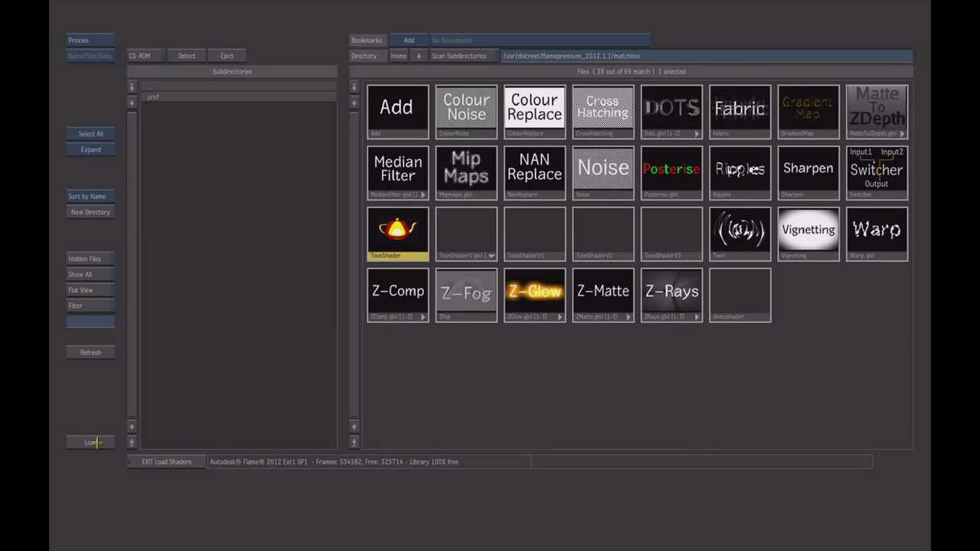Image resolution: width=980 pixels, height=551 pixels.
Task: Expand the ZComp.glsl sequence arrow
Action: point(423,317)
